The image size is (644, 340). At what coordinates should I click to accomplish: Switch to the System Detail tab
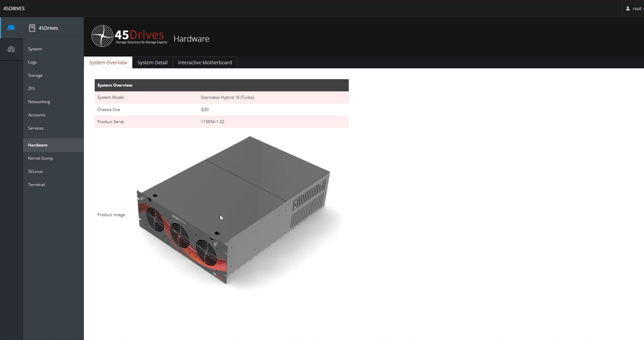pos(152,62)
